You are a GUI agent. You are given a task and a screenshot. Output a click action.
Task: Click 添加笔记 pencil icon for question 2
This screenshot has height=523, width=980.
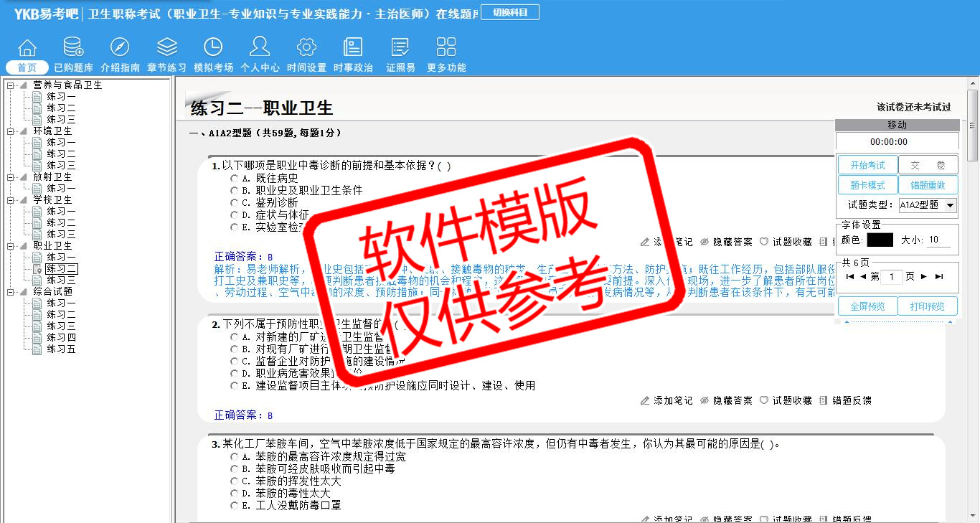(x=645, y=400)
